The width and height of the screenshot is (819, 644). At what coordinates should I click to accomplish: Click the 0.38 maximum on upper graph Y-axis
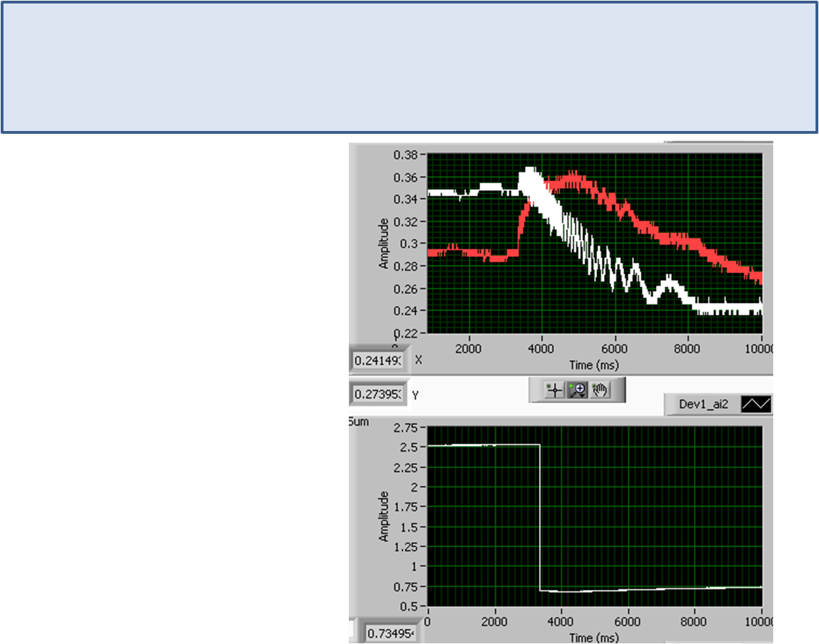click(x=406, y=155)
